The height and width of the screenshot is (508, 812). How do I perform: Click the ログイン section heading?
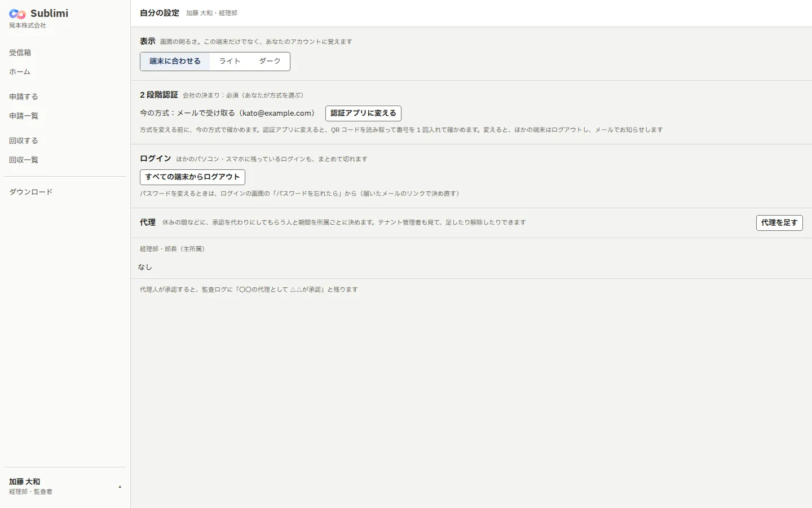coord(156,159)
